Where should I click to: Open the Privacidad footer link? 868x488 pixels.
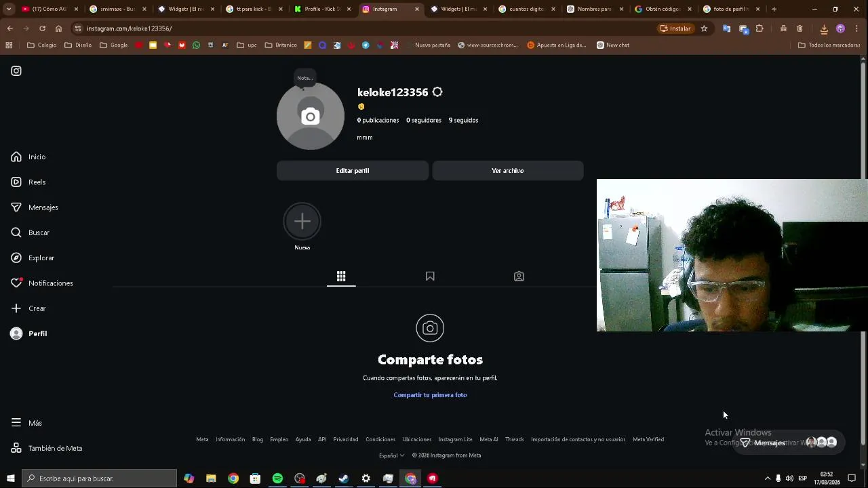(x=346, y=440)
